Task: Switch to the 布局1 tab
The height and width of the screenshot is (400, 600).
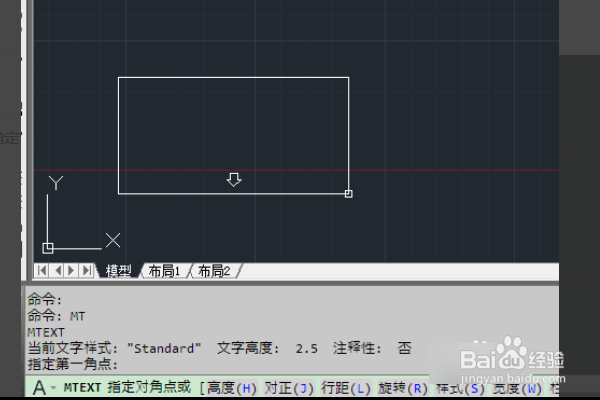Action: click(164, 271)
